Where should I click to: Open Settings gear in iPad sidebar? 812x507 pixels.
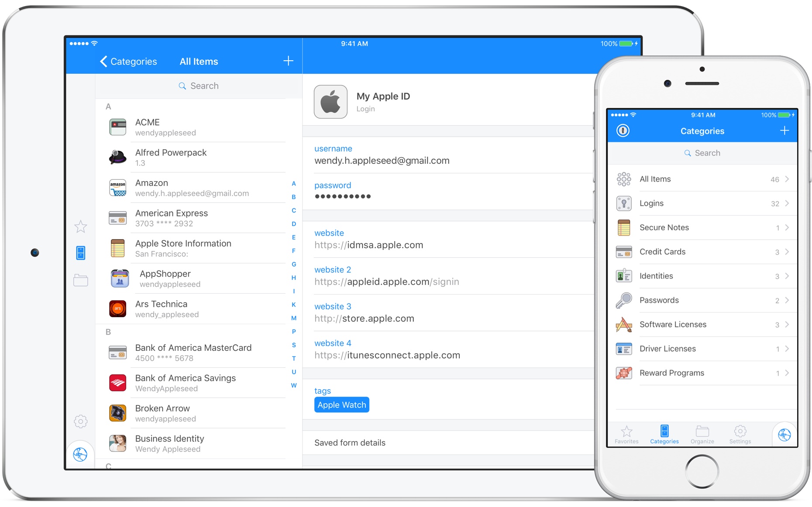point(81,421)
